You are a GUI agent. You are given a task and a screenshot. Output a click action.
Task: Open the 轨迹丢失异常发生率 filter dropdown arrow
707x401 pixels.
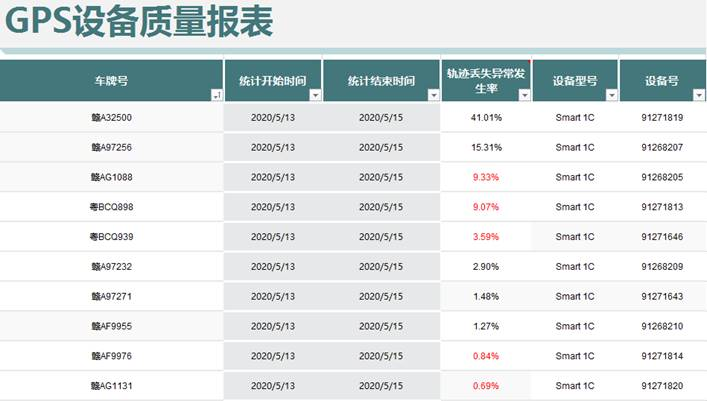coord(523,95)
